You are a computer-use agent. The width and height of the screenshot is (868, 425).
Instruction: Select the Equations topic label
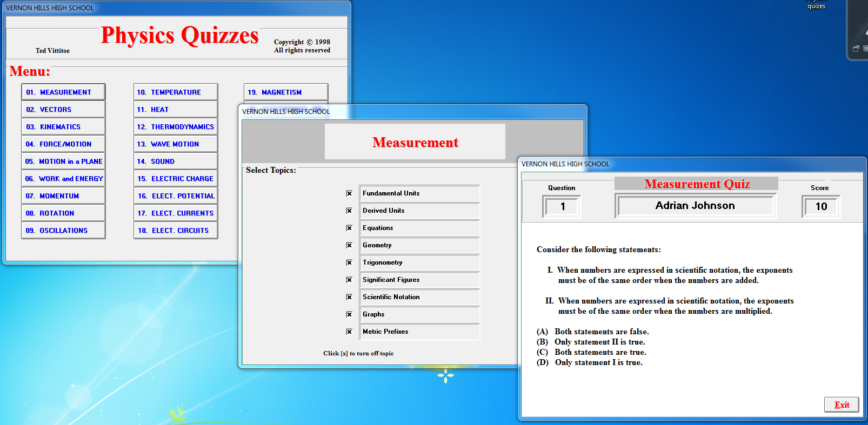point(419,228)
